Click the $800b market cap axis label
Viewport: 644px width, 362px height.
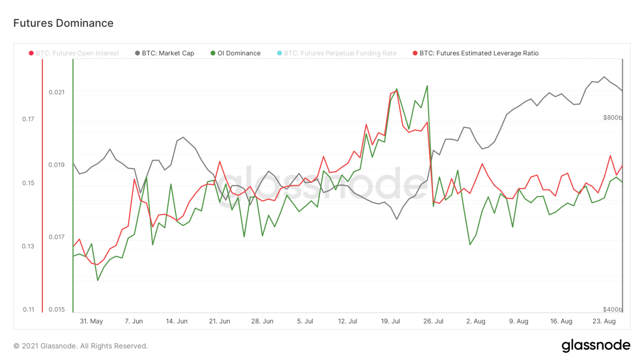coord(612,118)
